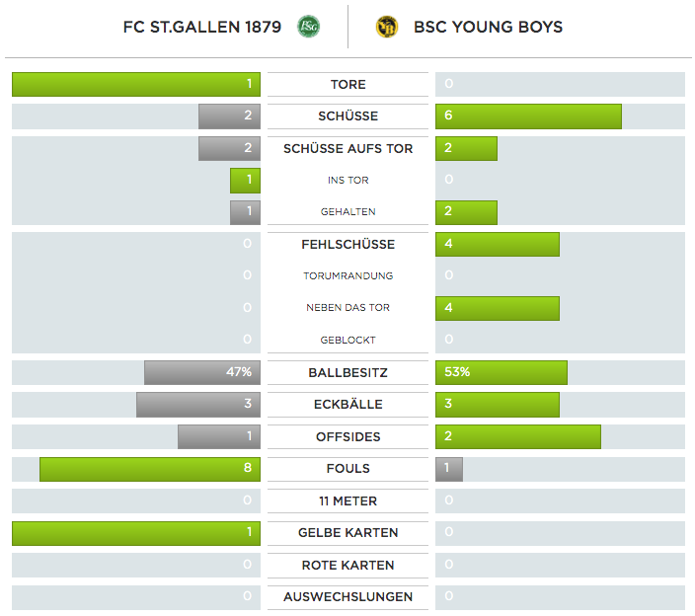Select the AUSWECHSLUNGEN stat label
This screenshot has width=695, height=616.
(x=347, y=597)
